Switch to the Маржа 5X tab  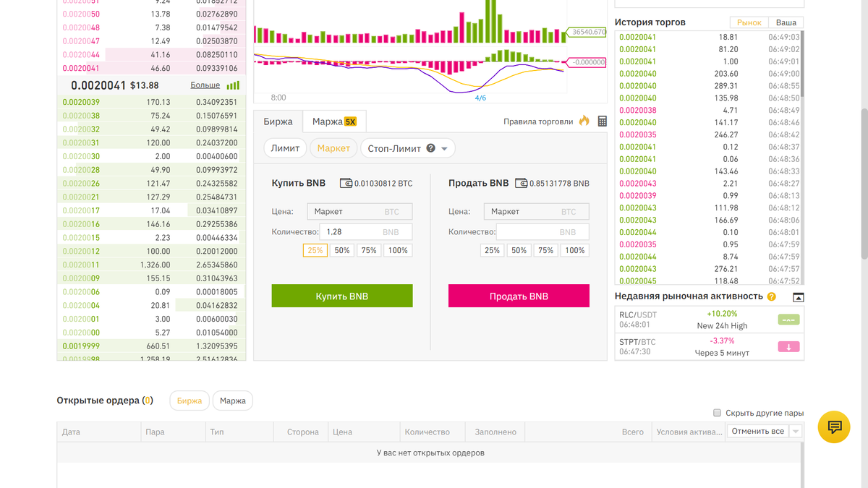coord(334,121)
